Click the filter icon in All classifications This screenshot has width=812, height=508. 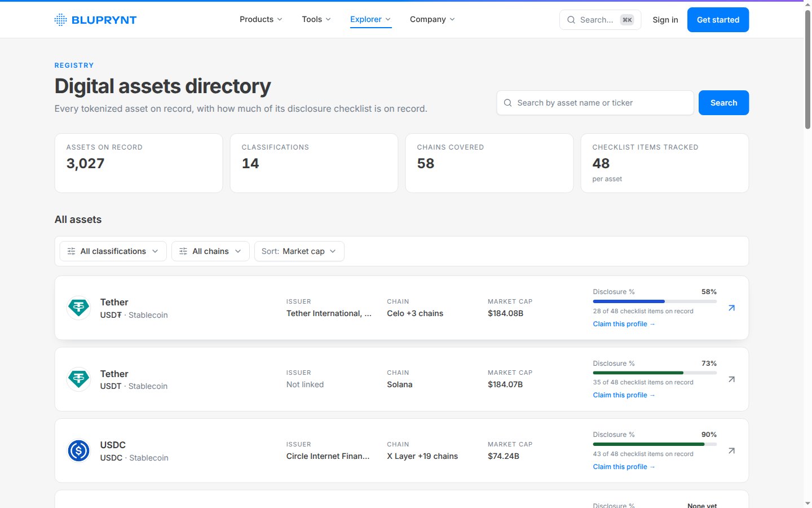click(71, 251)
